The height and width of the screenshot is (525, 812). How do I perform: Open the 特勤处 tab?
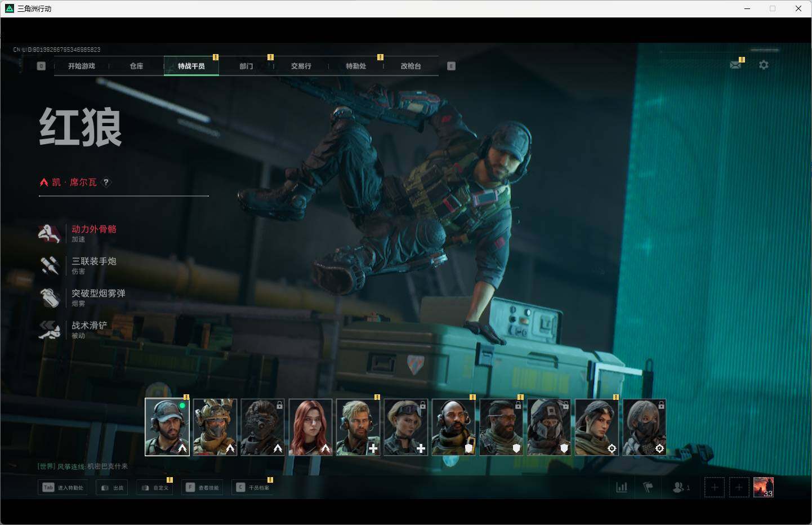pyautogui.click(x=356, y=66)
